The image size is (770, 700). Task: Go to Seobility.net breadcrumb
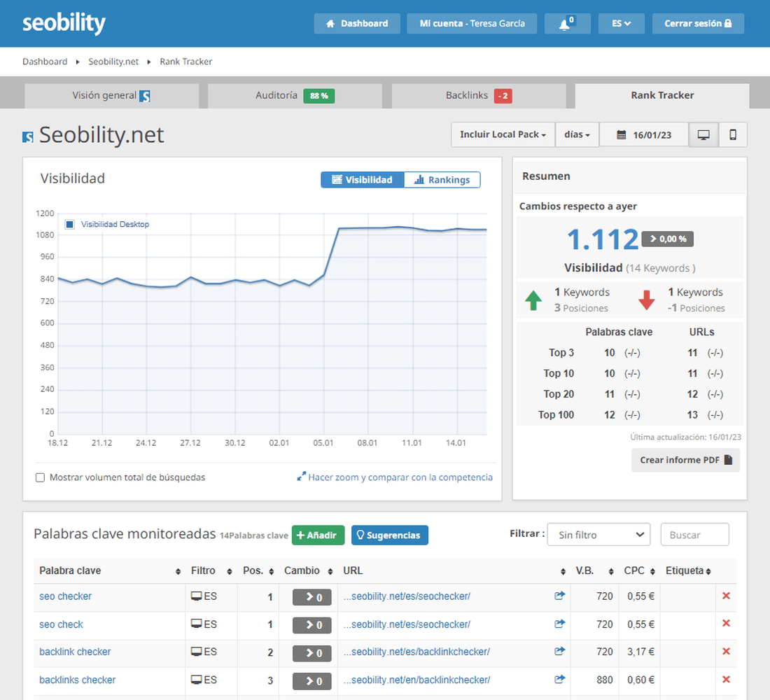(113, 62)
